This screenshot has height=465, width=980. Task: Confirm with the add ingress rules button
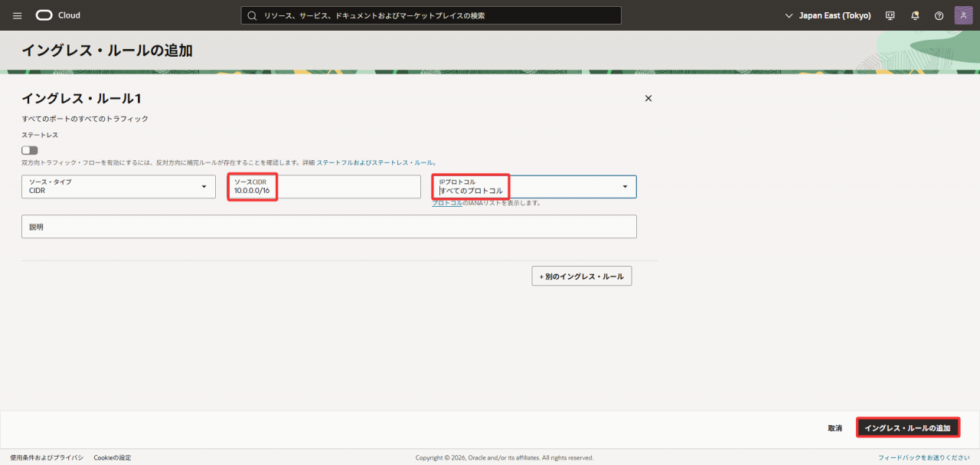907,428
